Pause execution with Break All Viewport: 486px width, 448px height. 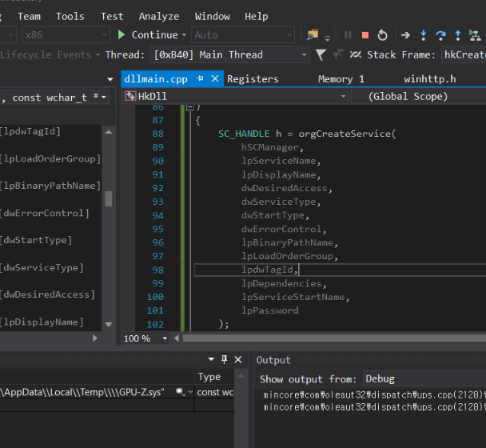(348, 35)
